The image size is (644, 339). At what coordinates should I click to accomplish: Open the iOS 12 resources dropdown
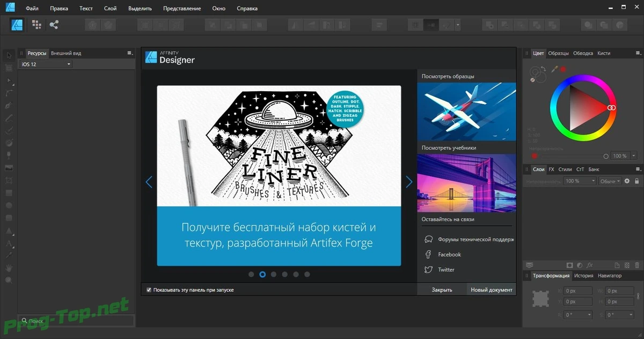(x=46, y=64)
